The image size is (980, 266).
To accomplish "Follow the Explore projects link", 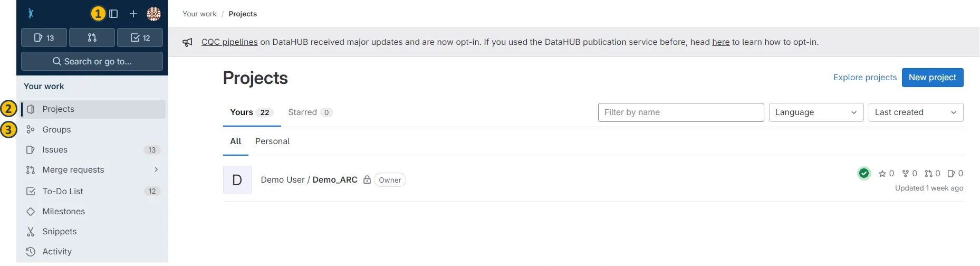I will click(864, 78).
